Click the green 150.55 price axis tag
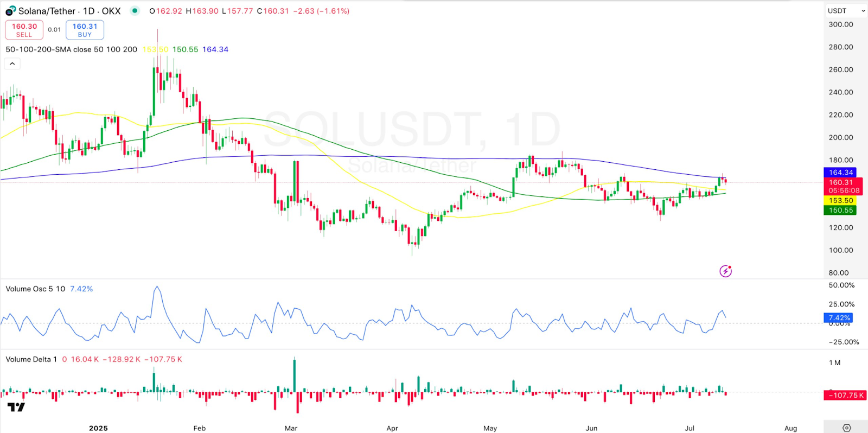 840,211
